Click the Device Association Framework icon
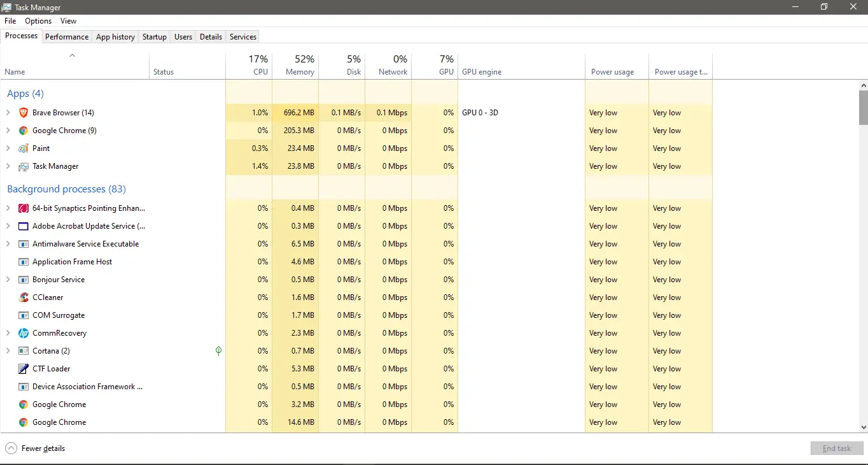 pos(24,387)
